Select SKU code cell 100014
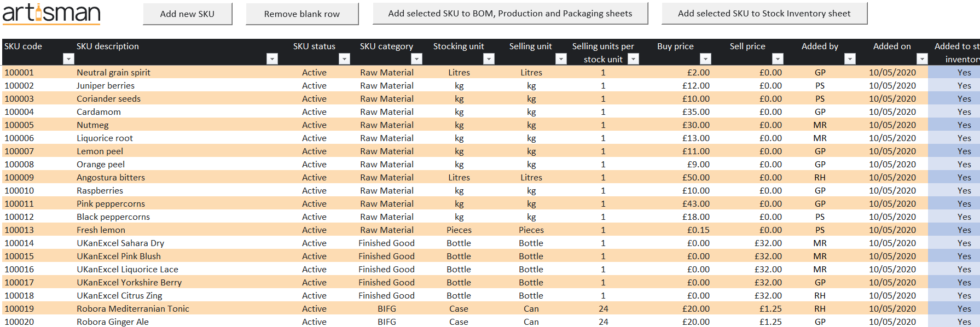The width and height of the screenshot is (980, 327). [x=19, y=243]
